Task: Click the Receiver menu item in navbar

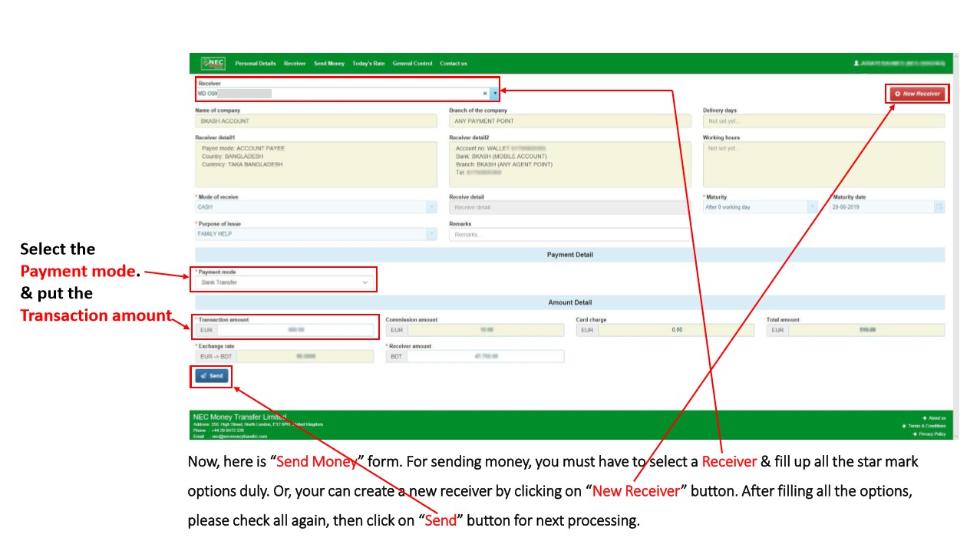Action: 295,64
